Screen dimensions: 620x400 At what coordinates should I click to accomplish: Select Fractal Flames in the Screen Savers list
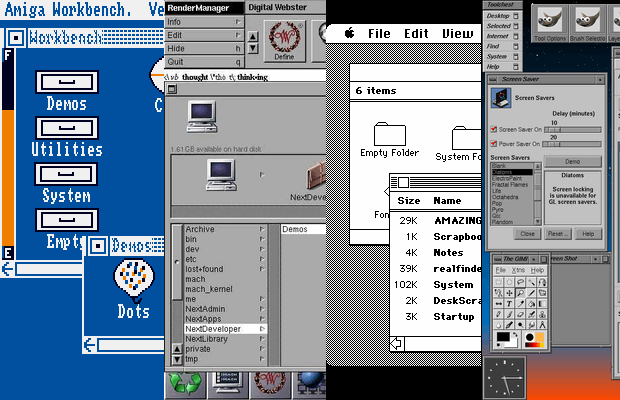[512, 185]
